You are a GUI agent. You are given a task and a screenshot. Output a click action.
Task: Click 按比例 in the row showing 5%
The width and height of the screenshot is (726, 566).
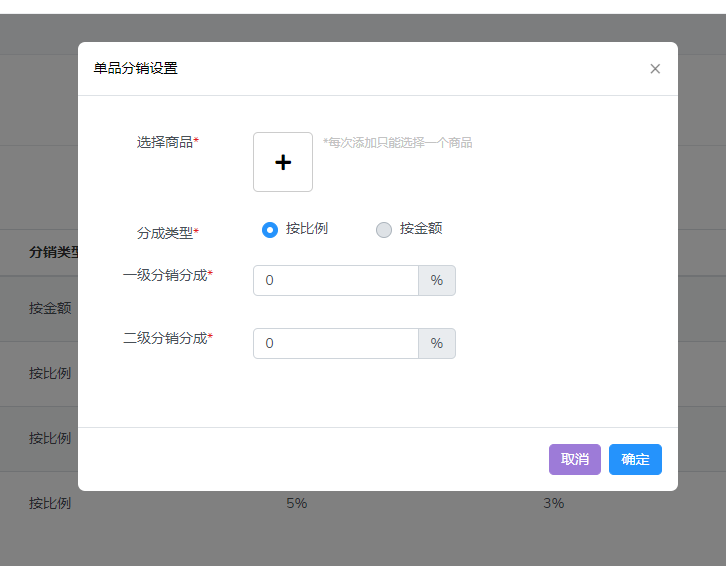point(50,503)
